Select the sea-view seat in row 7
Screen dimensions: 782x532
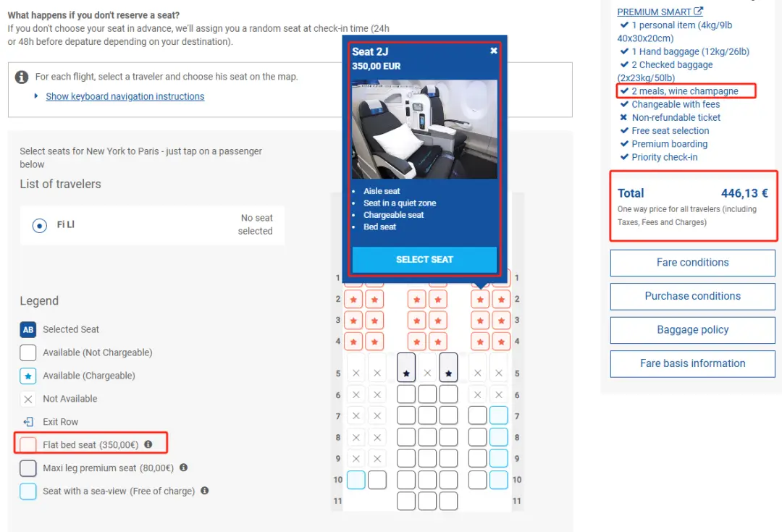pos(498,415)
